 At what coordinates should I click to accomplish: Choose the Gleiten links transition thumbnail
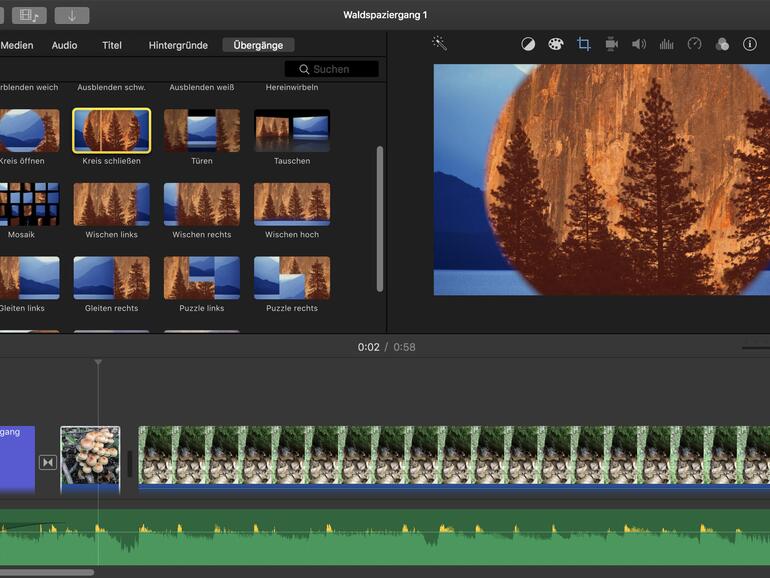point(29,278)
